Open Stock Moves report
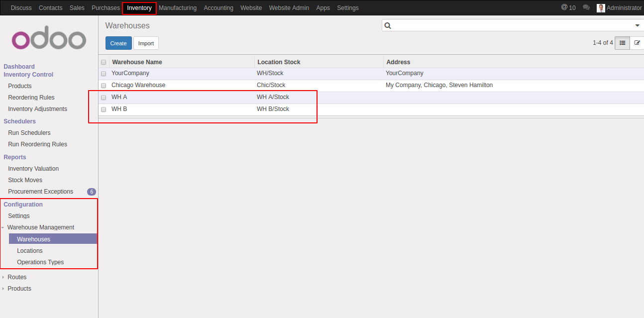Image resolution: width=644 pixels, height=318 pixels. 25,180
